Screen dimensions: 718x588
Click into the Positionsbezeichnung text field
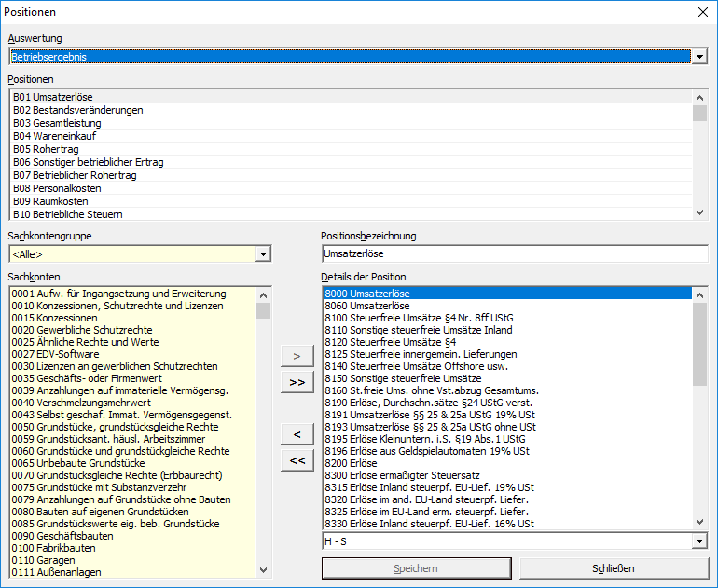point(514,253)
